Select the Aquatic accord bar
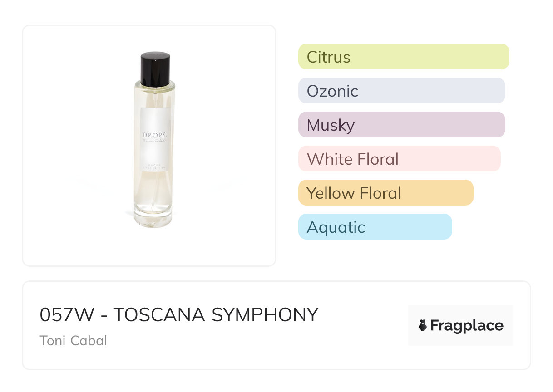Viewport: 553px width, 392px height. coord(375,227)
